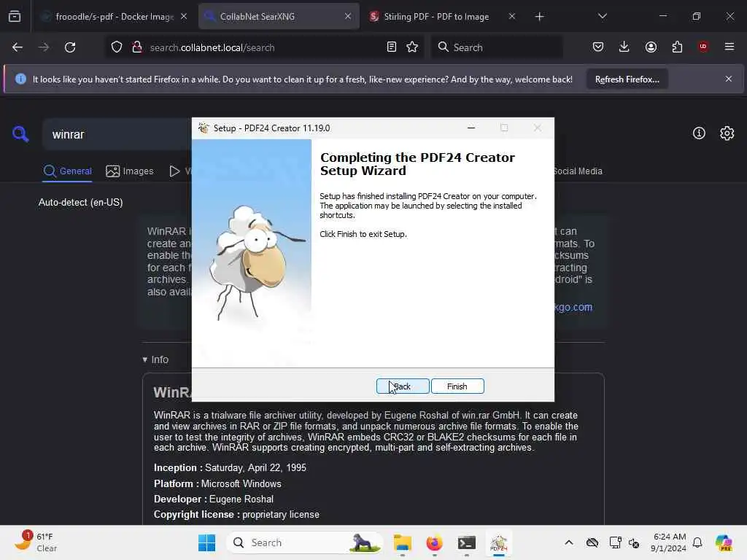
Task: Open Firefox View recent browsing icon
Action: (x=15, y=17)
